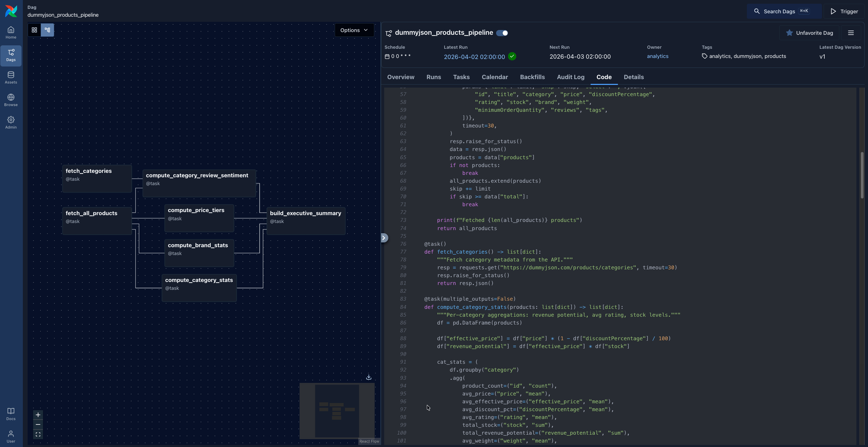868x447 pixels.
Task: Click the Airflow logo in the sidebar
Action: click(11, 11)
